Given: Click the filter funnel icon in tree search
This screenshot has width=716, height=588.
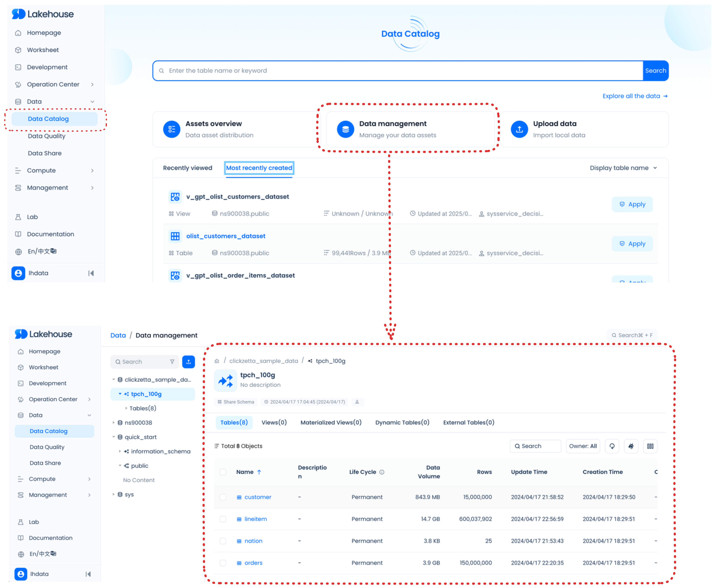Looking at the screenshot, I should click(x=172, y=361).
